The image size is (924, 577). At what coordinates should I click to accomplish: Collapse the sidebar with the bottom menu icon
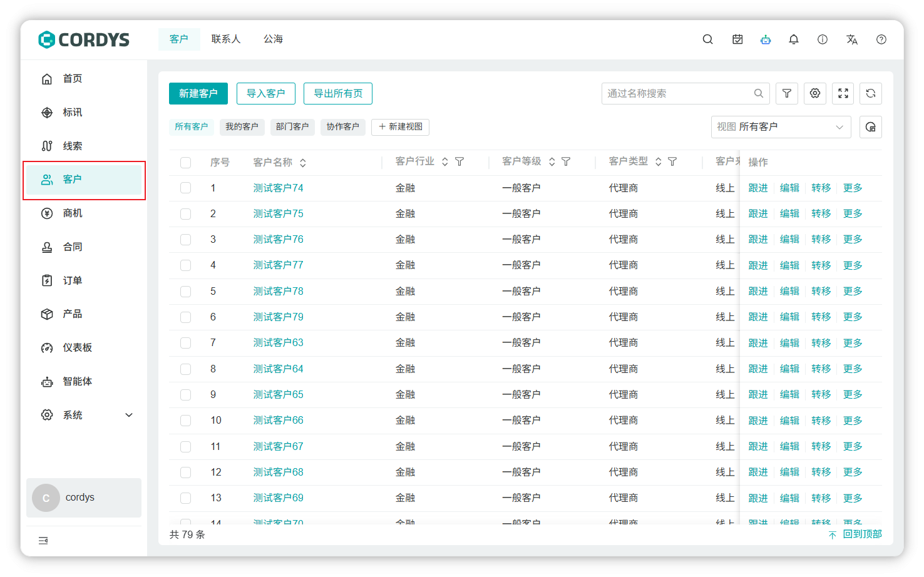(x=43, y=541)
